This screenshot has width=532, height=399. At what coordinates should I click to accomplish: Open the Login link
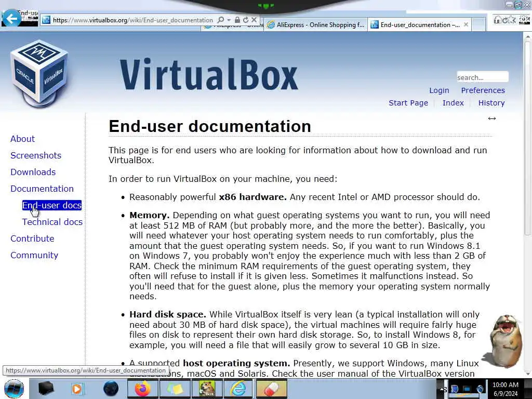pyautogui.click(x=439, y=90)
